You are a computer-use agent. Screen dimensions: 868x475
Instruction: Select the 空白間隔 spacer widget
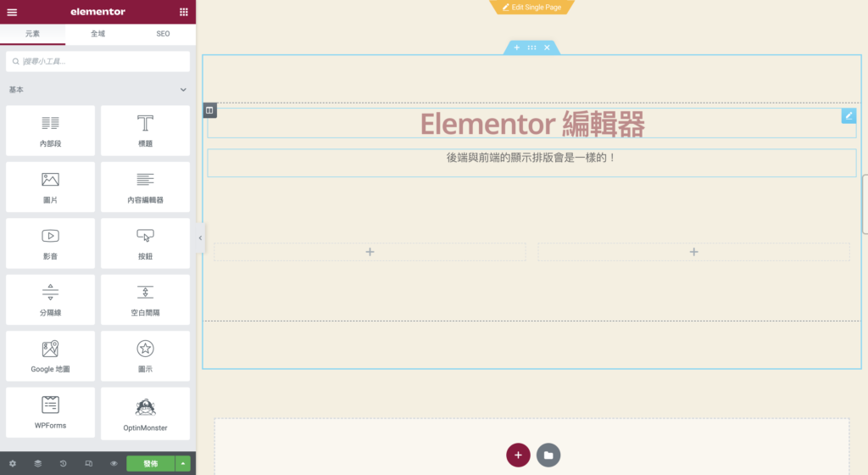(x=145, y=300)
